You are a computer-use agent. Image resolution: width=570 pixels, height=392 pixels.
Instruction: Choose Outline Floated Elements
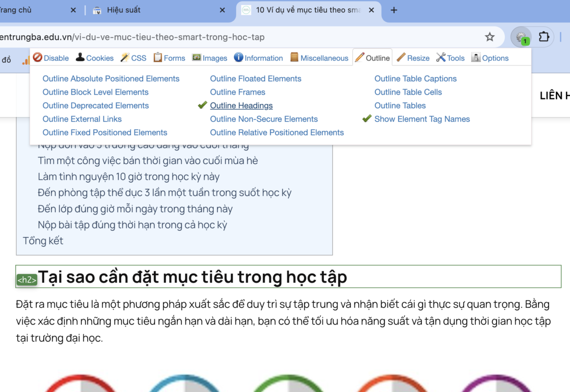255,78
